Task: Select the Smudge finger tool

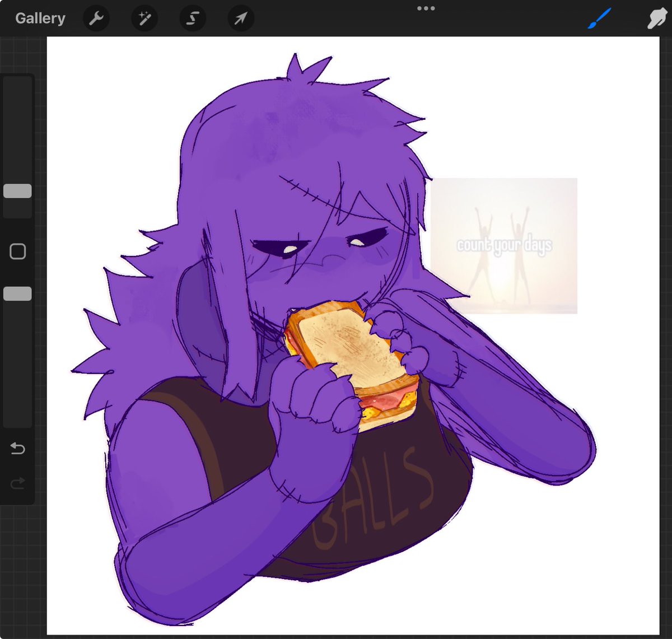Action: (656, 19)
